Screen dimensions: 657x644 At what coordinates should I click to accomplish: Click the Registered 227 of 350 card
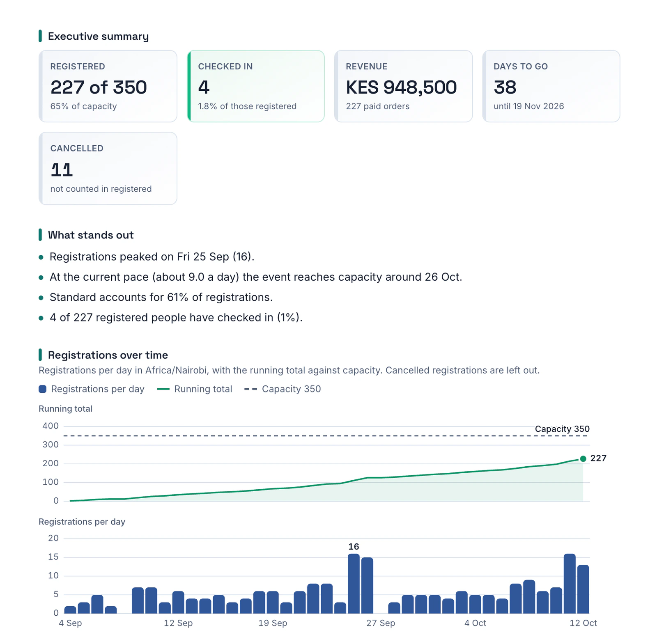coord(108,86)
